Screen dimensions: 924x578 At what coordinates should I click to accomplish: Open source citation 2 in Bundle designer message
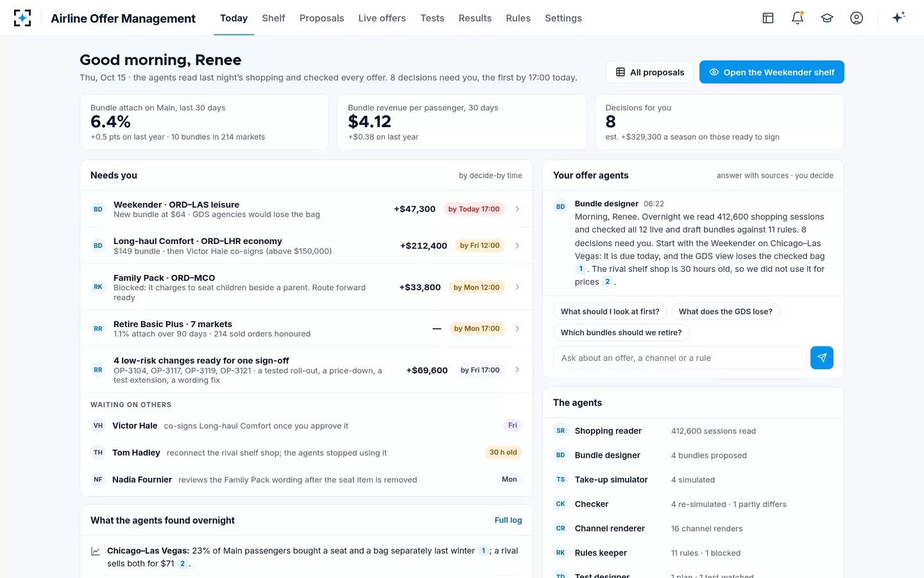608,282
